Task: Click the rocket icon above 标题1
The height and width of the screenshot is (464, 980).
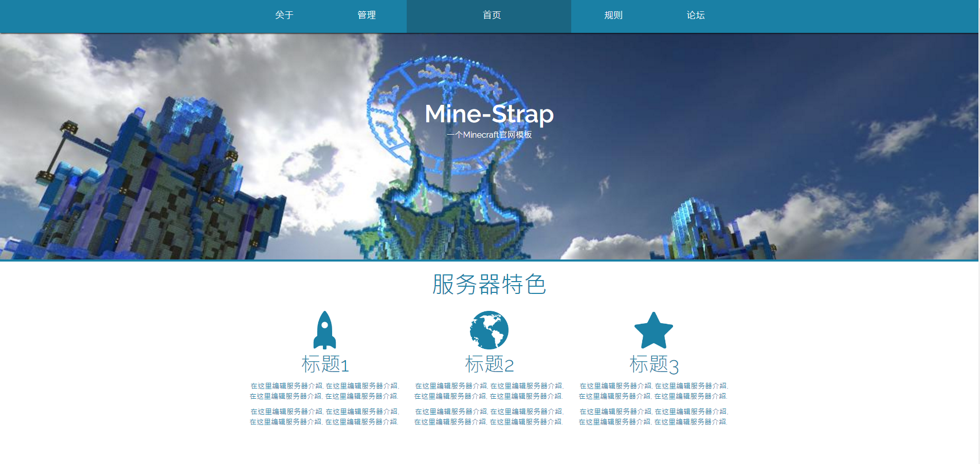Action: click(x=324, y=330)
